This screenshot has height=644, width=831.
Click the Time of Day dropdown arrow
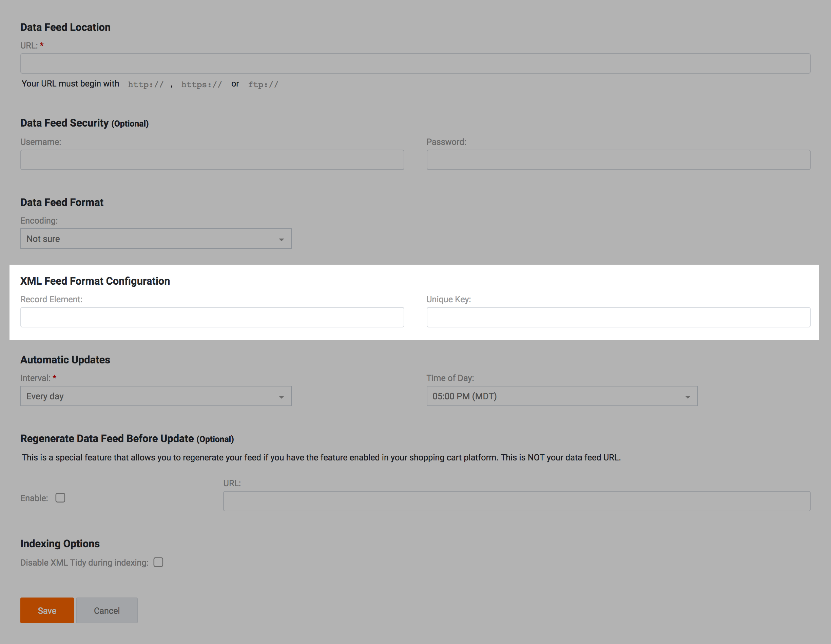[x=687, y=397]
